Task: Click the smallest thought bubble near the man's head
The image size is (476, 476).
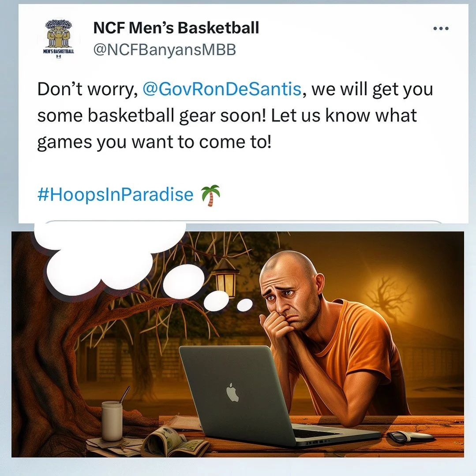Action: tap(244, 305)
